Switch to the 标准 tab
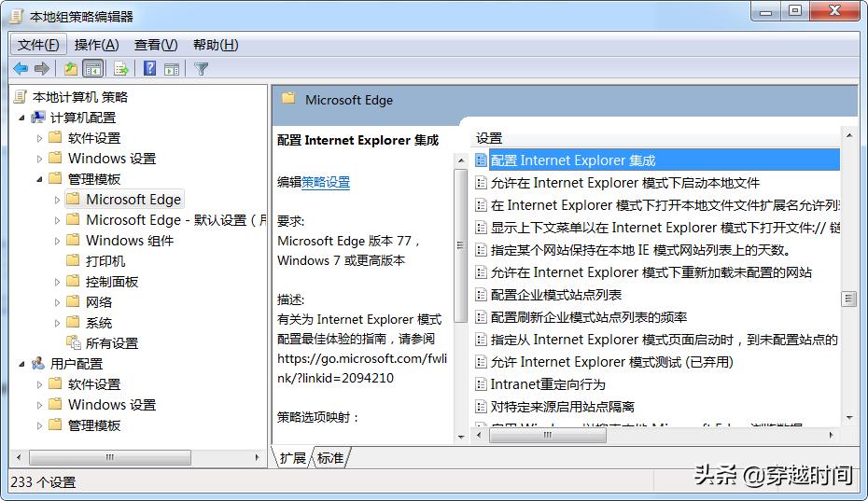Image resolution: width=868 pixels, height=501 pixels. [x=330, y=458]
